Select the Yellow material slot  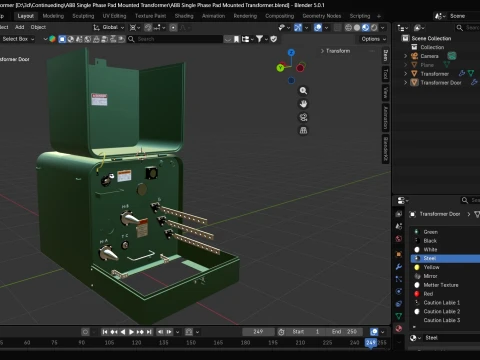445,267
